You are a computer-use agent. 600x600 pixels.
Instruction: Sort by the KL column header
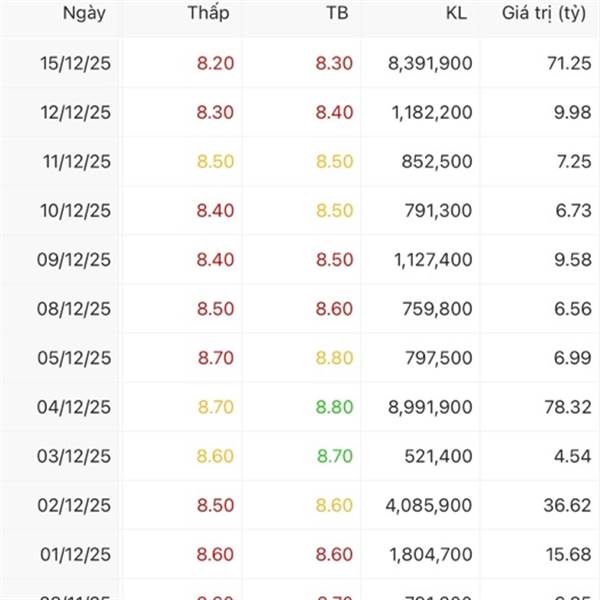point(456,13)
